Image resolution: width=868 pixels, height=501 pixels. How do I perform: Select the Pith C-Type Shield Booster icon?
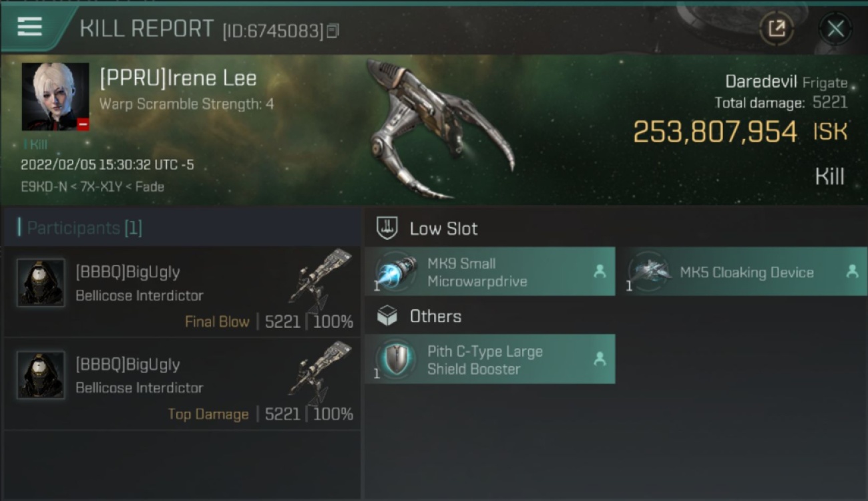[x=395, y=359]
